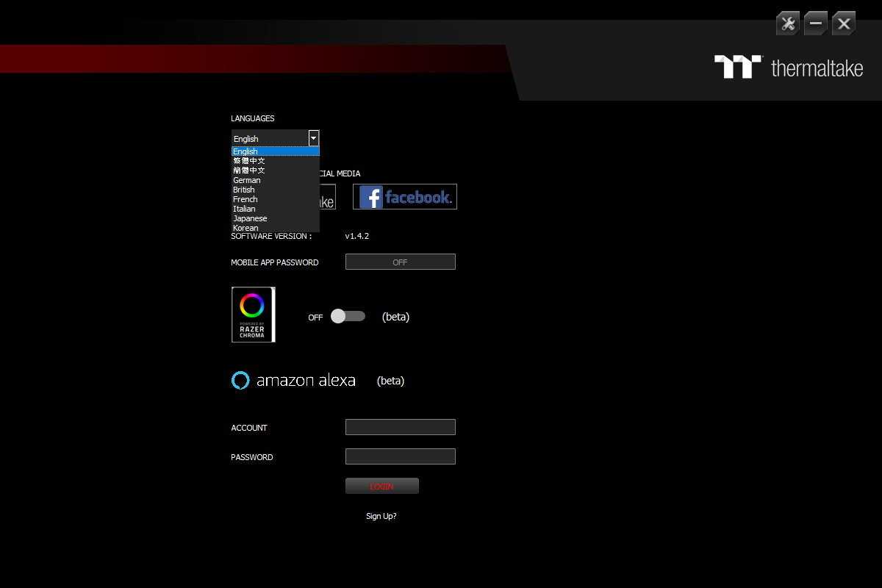Toggle the Razer Chroma switch on
The width and height of the screenshot is (882, 588).
(x=348, y=316)
